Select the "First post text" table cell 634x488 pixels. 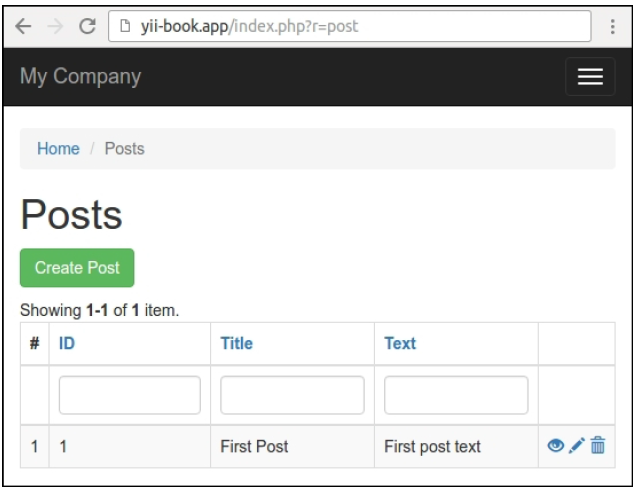(x=432, y=447)
